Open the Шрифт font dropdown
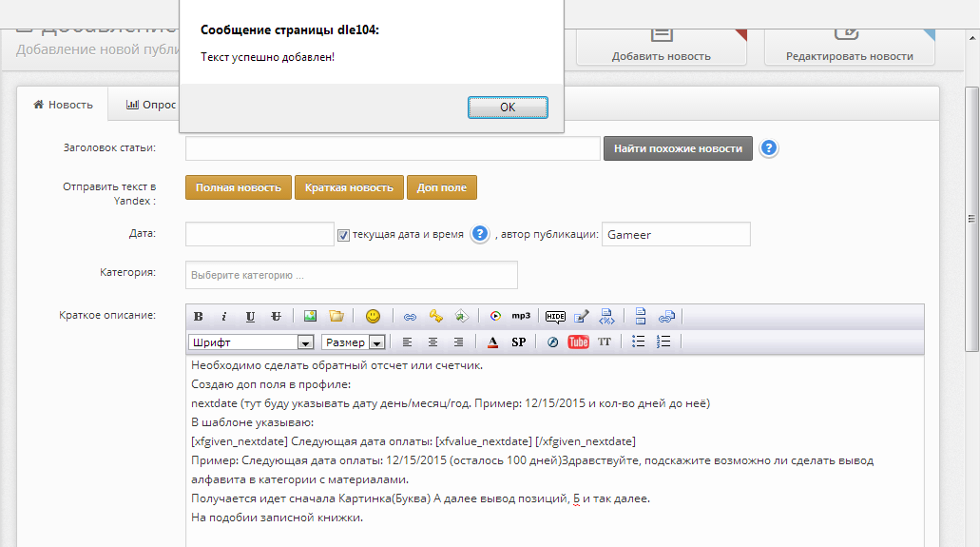This screenshot has width=980, height=547. pos(251,342)
